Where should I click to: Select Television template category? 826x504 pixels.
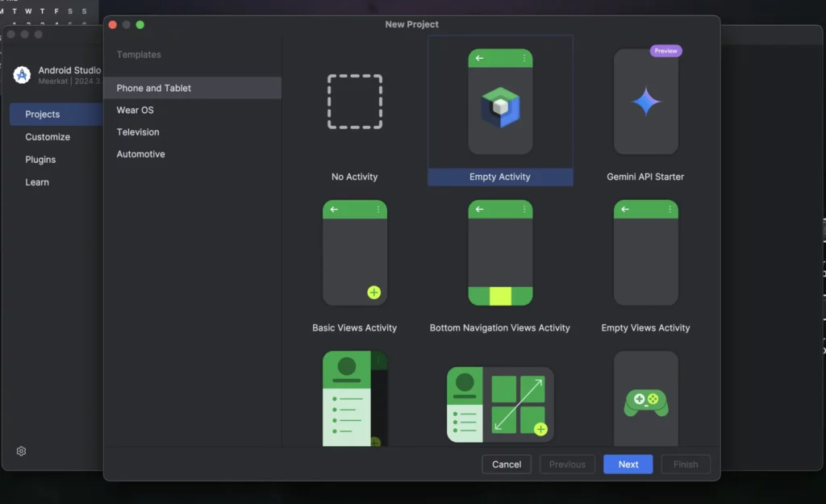point(192,132)
